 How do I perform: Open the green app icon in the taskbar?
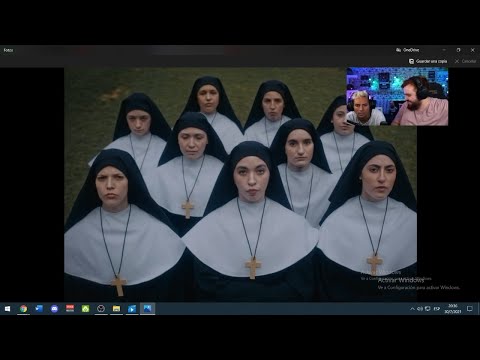pyautogui.click(x=85, y=309)
